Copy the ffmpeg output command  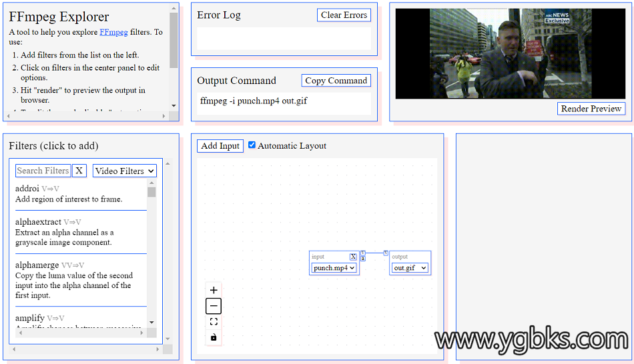(x=336, y=81)
